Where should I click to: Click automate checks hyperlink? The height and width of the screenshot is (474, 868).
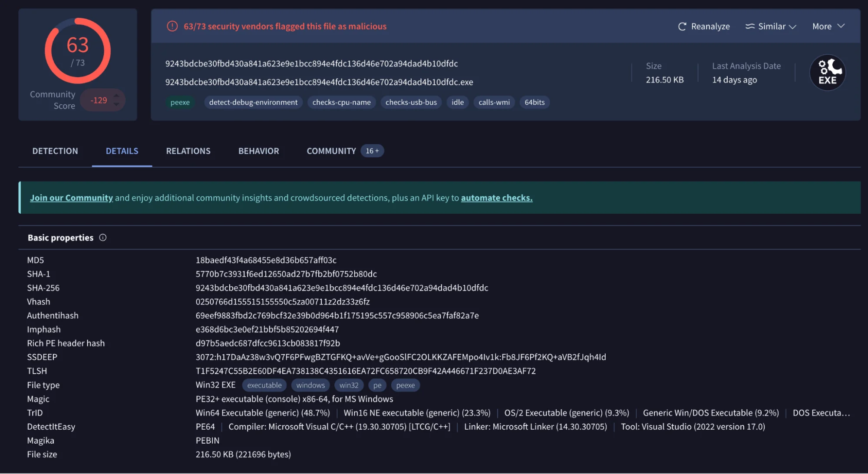point(496,197)
